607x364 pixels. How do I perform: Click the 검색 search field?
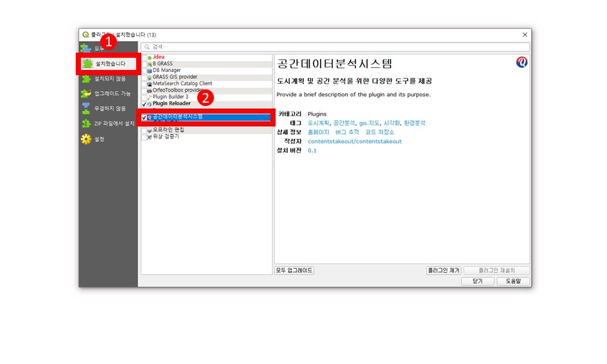(x=335, y=48)
